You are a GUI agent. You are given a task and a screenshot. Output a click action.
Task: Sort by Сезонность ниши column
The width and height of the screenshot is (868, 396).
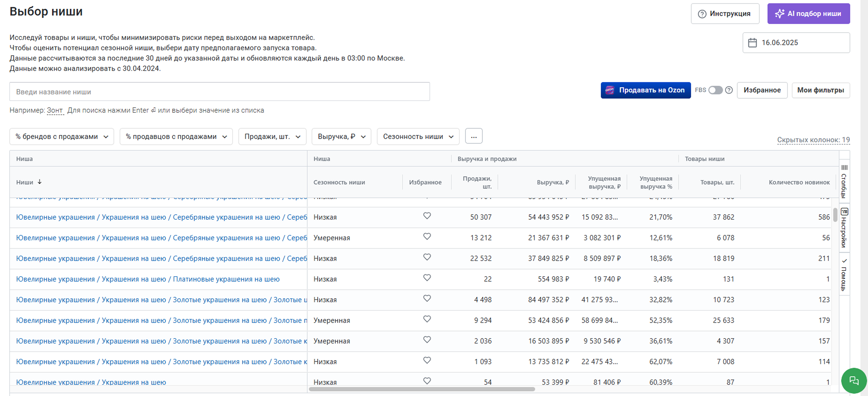pyautogui.click(x=339, y=182)
